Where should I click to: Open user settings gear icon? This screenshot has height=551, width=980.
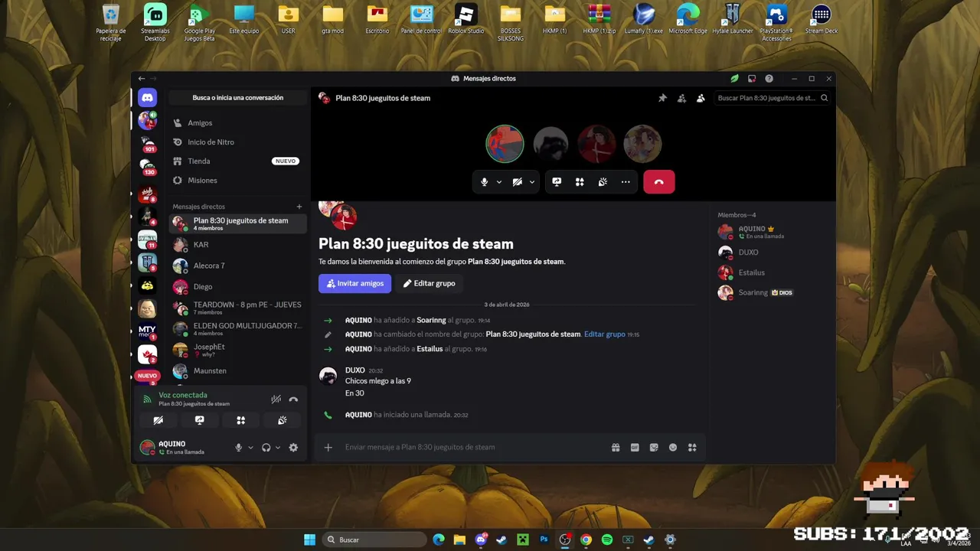pyautogui.click(x=293, y=448)
